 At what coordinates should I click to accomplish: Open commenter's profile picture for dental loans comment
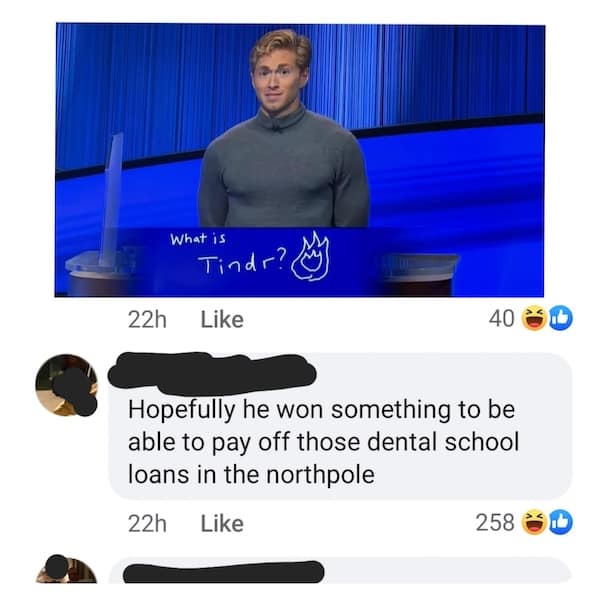coord(67,385)
